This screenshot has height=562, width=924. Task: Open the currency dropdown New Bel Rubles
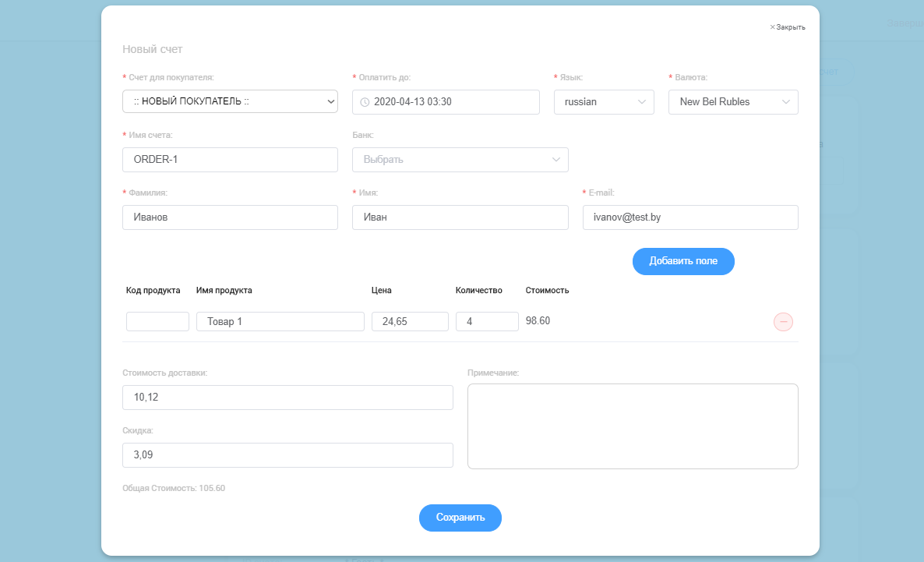click(x=733, y=102)
